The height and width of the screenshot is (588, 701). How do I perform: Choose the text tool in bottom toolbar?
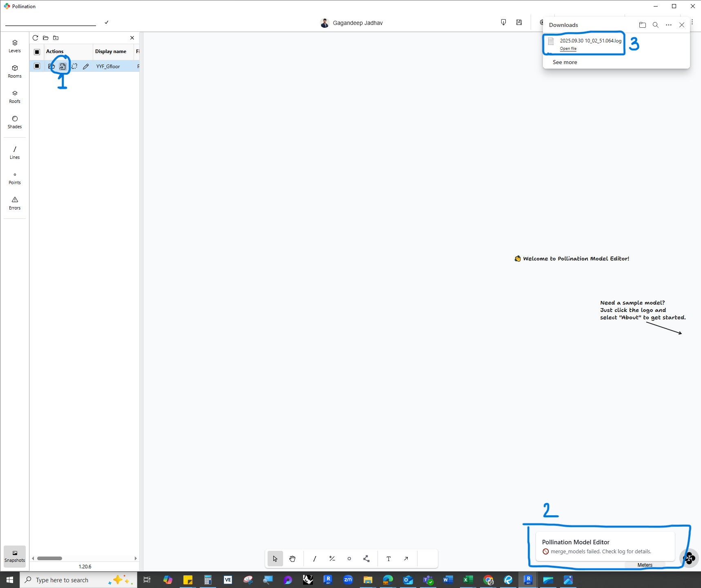[388, 559]
